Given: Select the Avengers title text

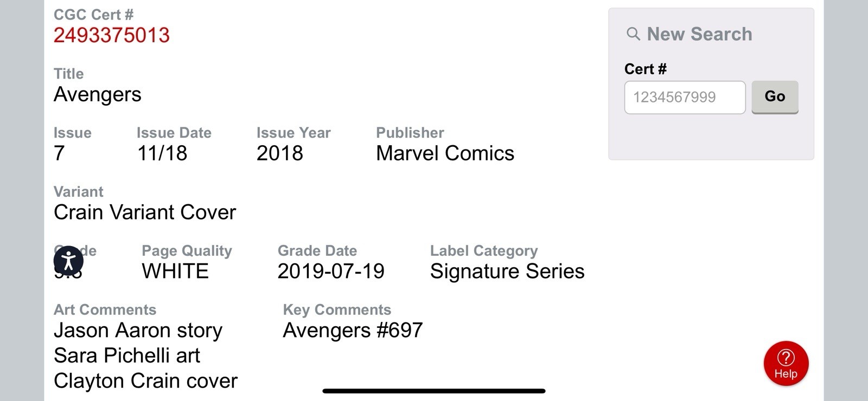Looking at the screenshot, I should [98, 94].
